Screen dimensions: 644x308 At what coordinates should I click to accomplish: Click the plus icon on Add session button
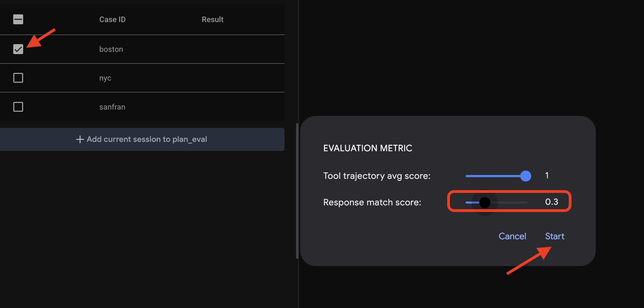click(x=80, y=139)
